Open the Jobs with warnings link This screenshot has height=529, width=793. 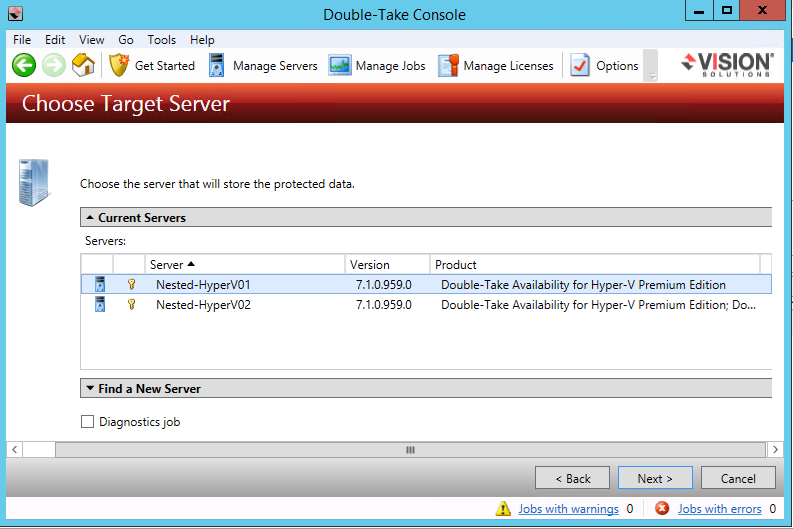point(568,509)
